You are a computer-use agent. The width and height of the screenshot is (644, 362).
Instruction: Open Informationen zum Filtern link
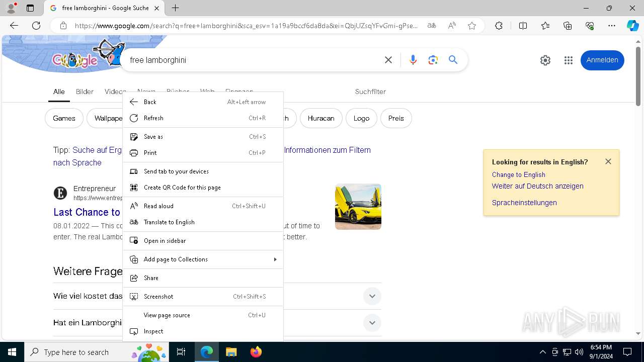click(x=328, y=150)
